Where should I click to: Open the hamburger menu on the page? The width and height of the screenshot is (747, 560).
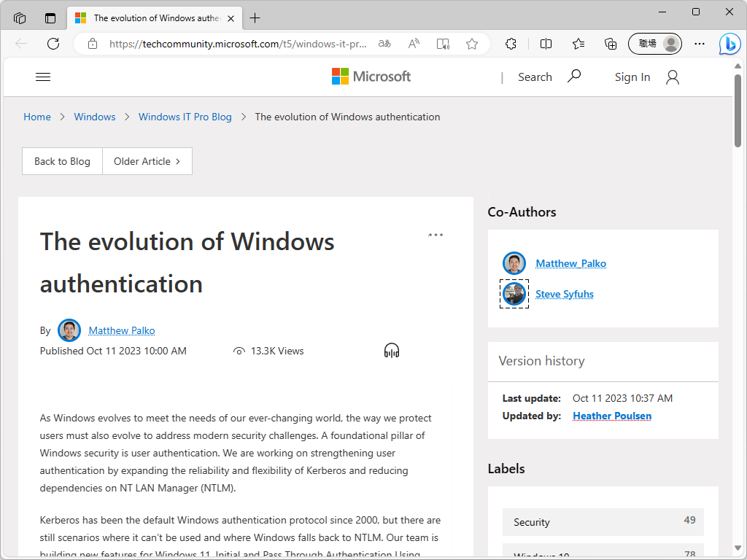click(42, 77)
